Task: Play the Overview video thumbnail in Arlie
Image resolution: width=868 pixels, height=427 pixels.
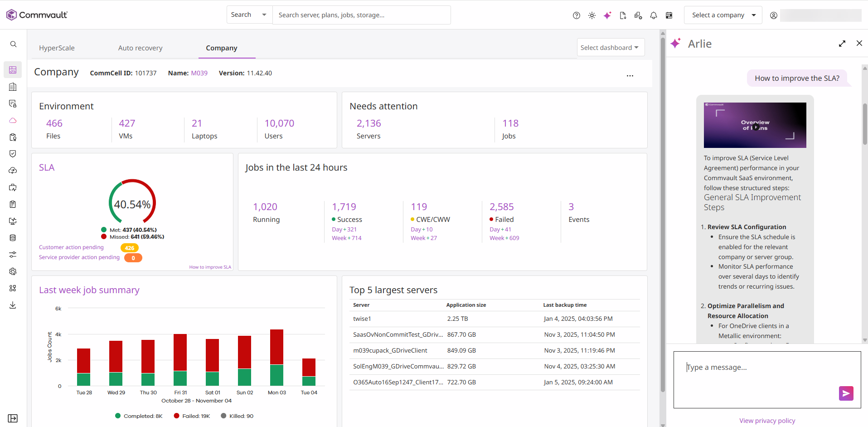Action: 755,125
